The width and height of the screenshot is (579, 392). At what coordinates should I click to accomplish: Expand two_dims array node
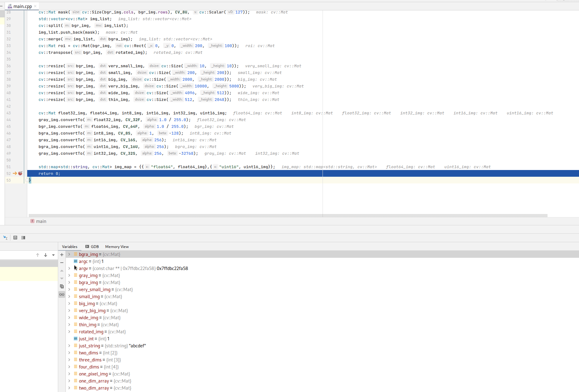click(x=69, y=353)
